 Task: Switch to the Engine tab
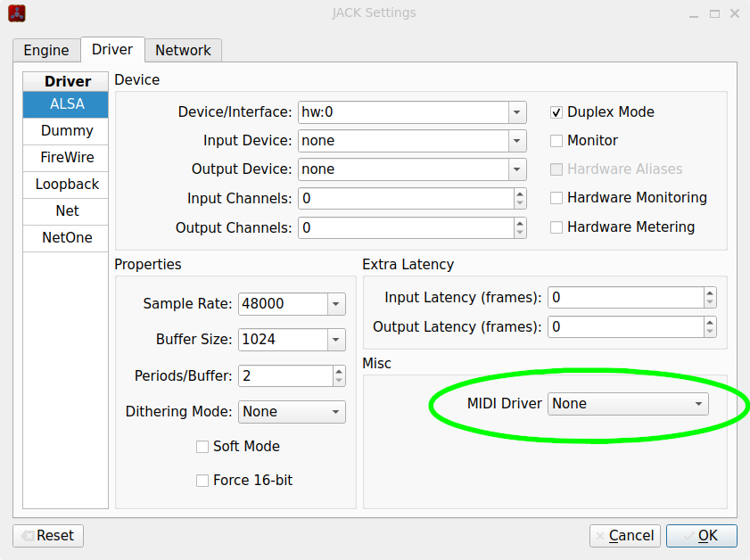46,51
